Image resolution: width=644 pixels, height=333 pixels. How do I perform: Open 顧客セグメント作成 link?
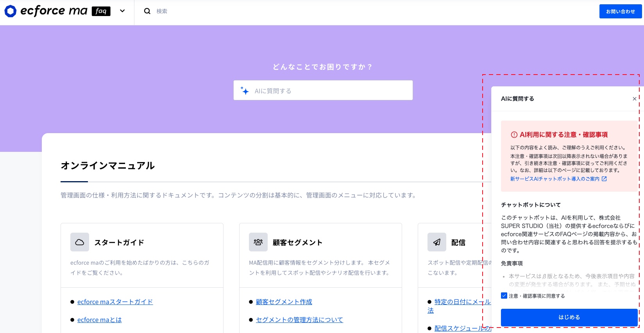(284, 302)
